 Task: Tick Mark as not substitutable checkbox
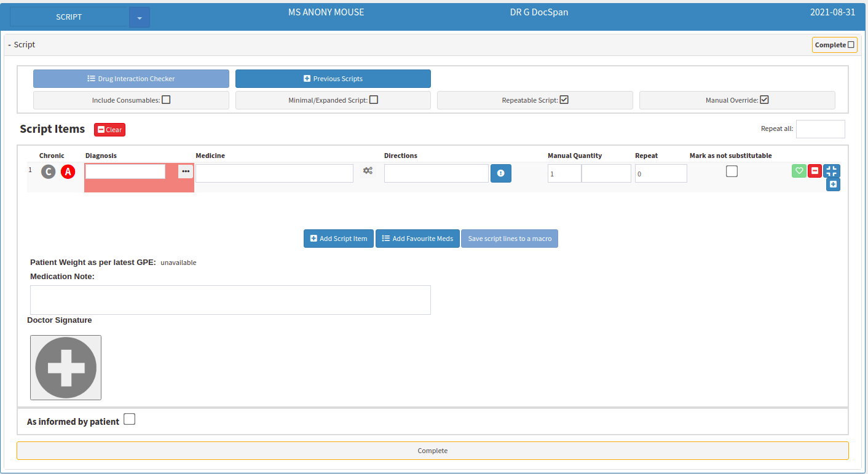point(732,172)
